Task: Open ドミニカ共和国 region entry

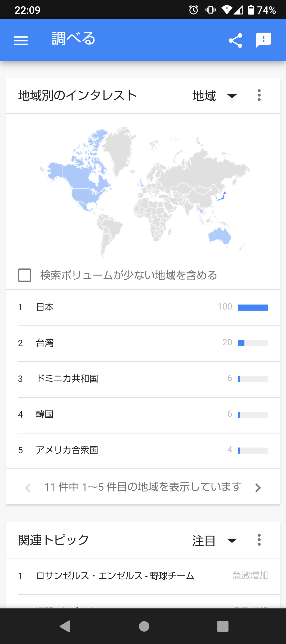Action: tap(143, 379)
